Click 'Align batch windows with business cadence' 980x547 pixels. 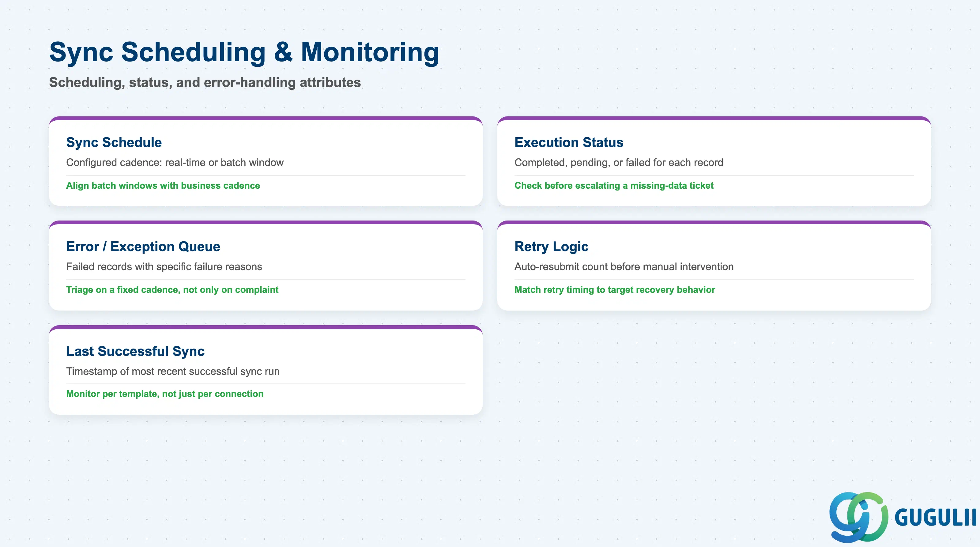point(163,186)
